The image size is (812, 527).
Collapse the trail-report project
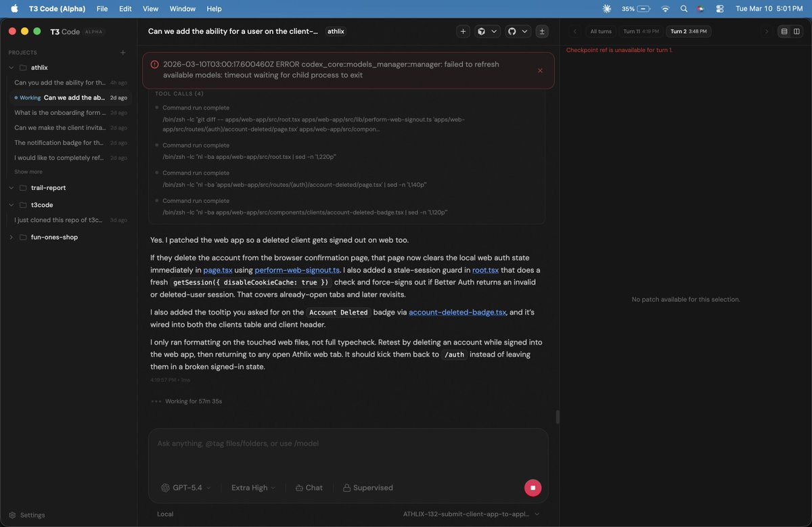point(12,187)
